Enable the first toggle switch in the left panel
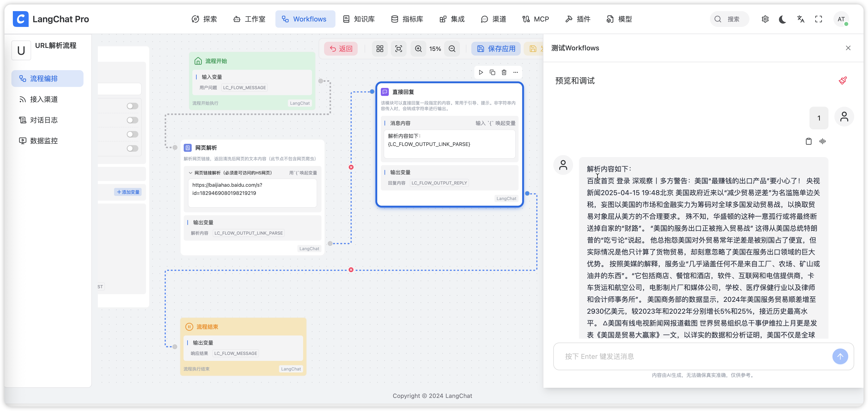Screen dimensions: 868x411 pyautogui.click(x=132, y=106)
